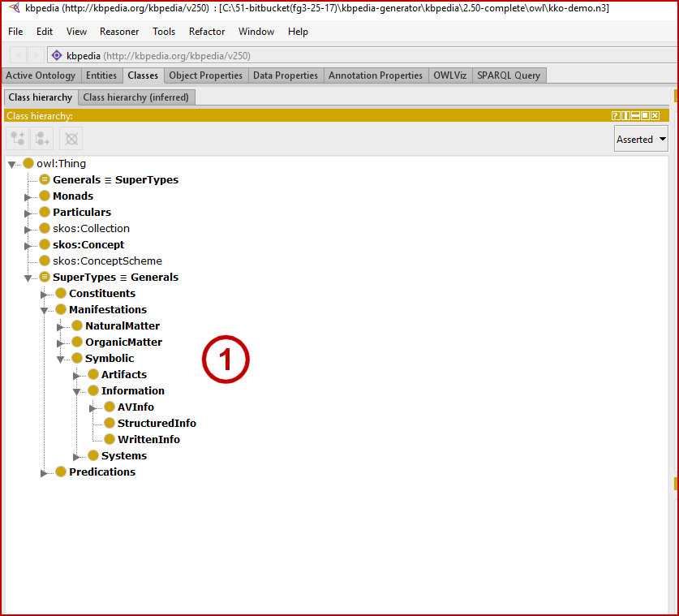Click the kbpedia ontology URL field
This screenshot has width=679, height=616.
pyautogui.click(x=362, y=55)
